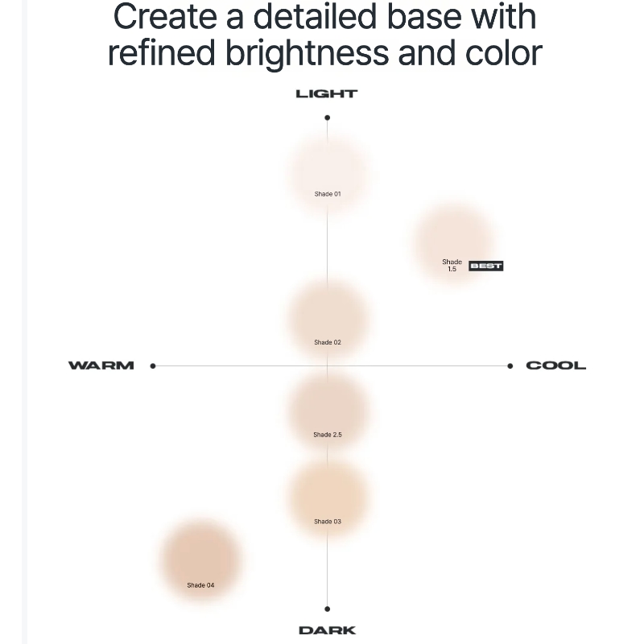Click the "Shade 03" text label

(x=328, y=522)
